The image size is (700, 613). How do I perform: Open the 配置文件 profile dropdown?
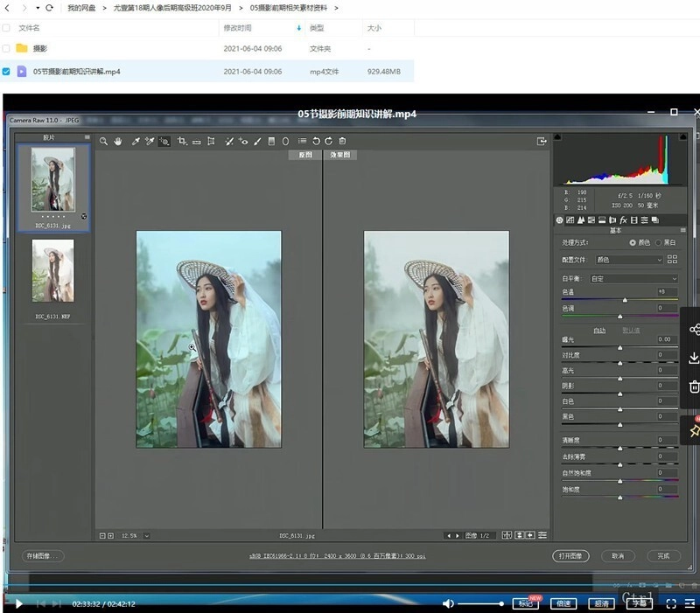tap(628, 260)
